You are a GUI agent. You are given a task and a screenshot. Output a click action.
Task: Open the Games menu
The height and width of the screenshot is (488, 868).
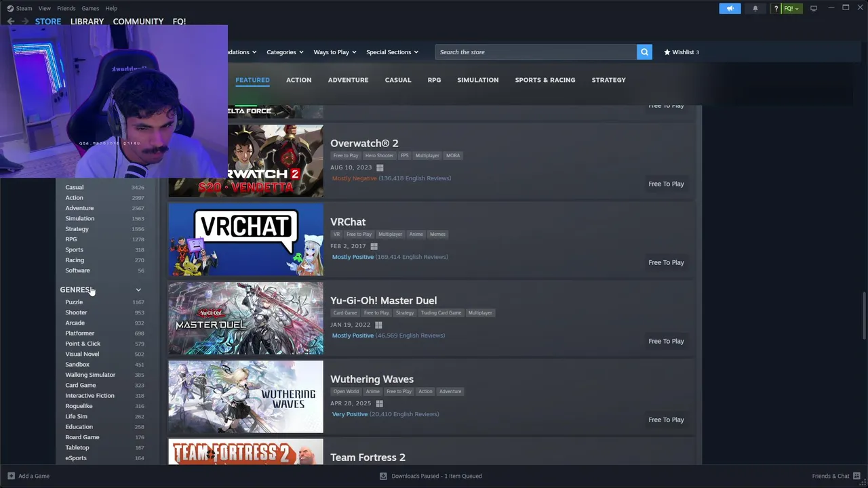click(90, 8)
